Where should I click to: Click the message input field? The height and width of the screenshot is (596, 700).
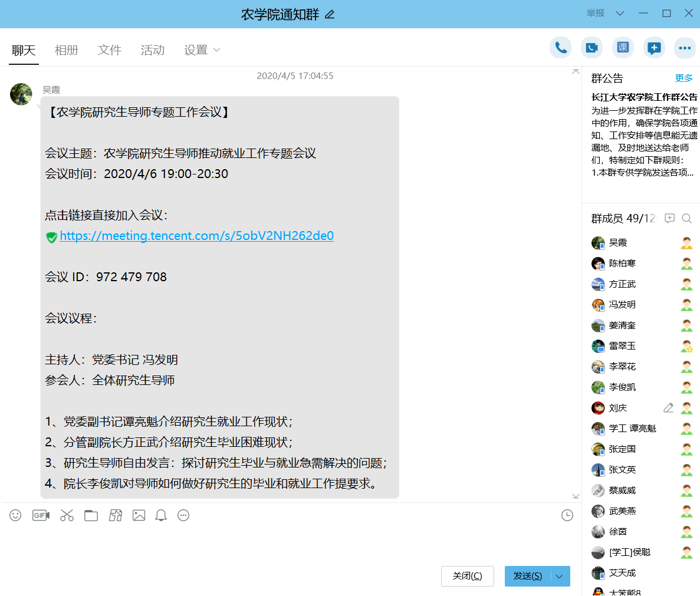[x=283, y=542]
